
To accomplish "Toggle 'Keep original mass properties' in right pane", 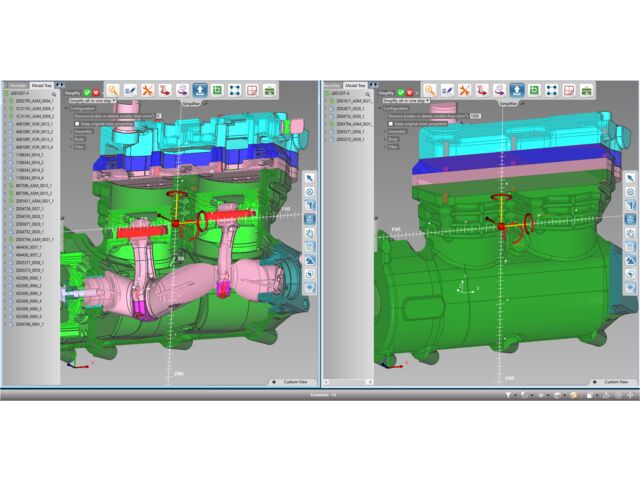I will pyautogui.click(x=392, y=123).
